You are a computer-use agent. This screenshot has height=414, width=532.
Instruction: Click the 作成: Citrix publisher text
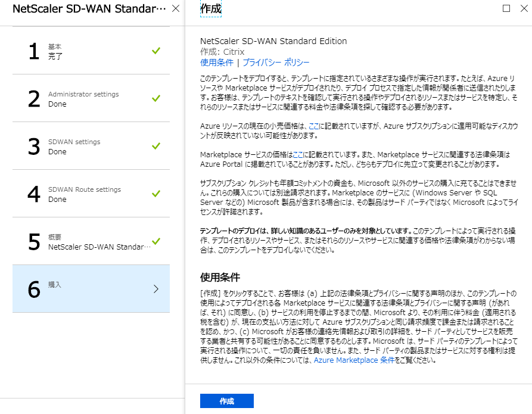coord(222,52)
